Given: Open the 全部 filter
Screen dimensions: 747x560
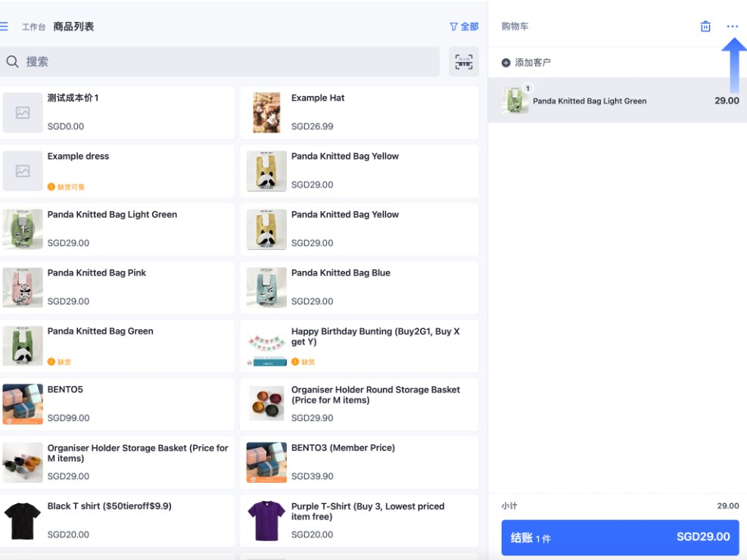Looking at the screenshot, I should tap(464, 26).
